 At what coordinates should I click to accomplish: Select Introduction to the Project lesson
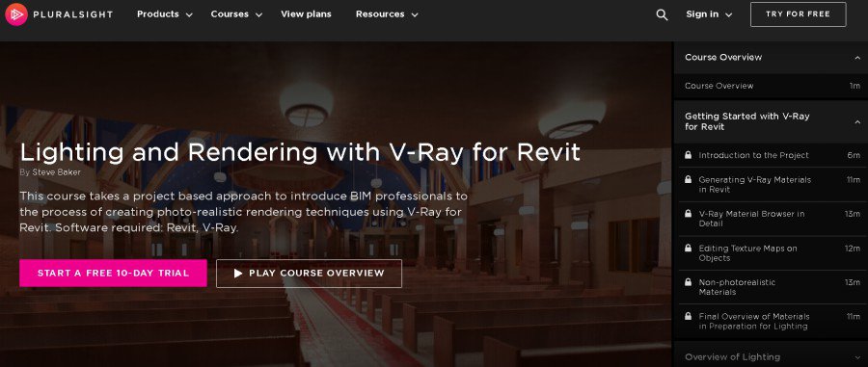[x=771, y=155]
